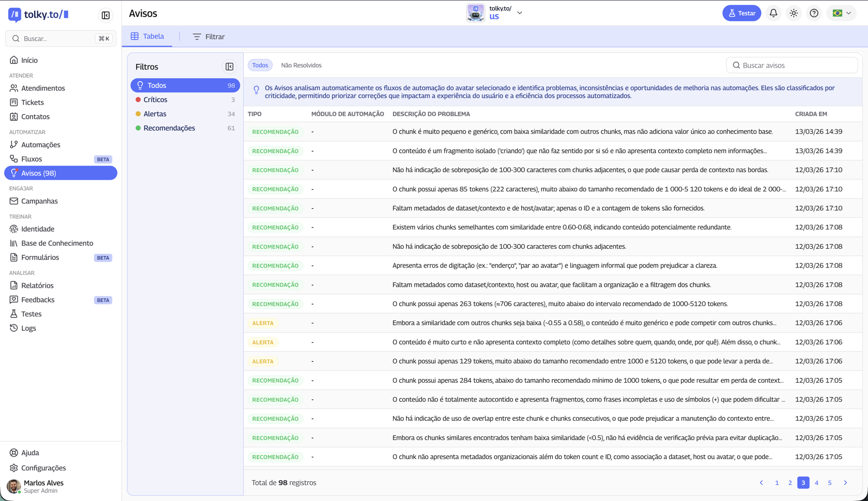Click the Testar button
Screen dimensions: 868x501
[x=741, y=13]
